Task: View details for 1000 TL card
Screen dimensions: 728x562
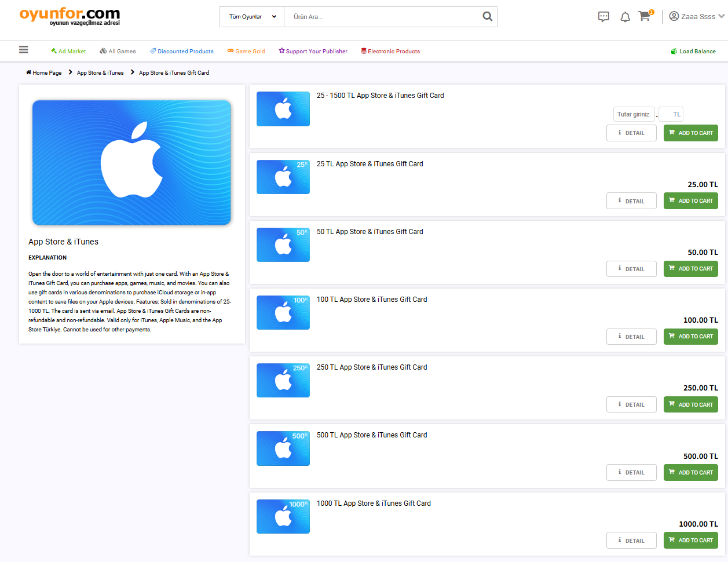Action: click(631, 540)
